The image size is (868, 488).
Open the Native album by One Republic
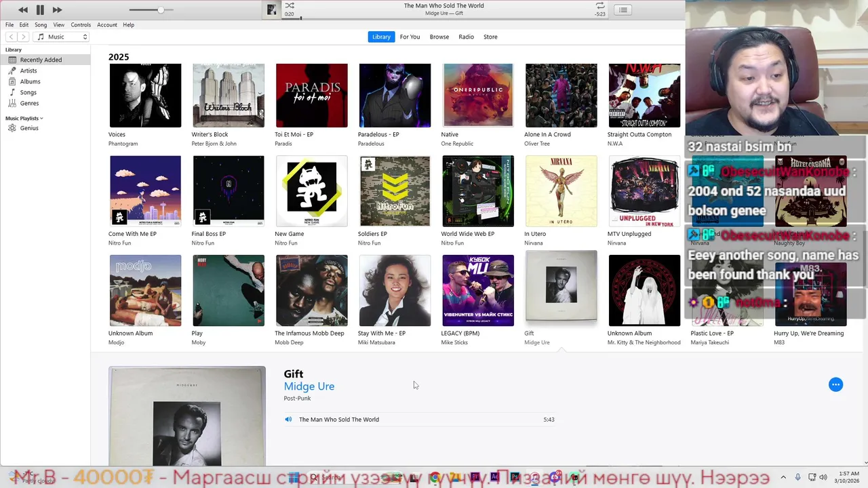pyautogui.click(x=478, y=96)
